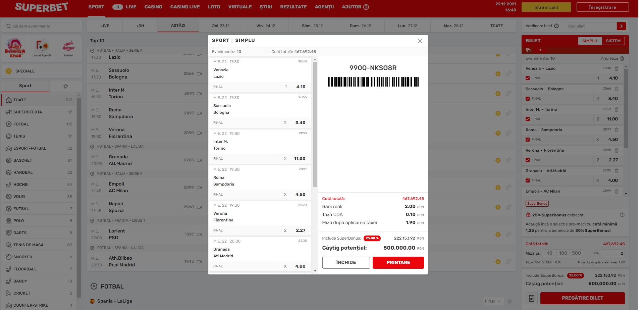Select the TOATE date tab

[496, 26]
